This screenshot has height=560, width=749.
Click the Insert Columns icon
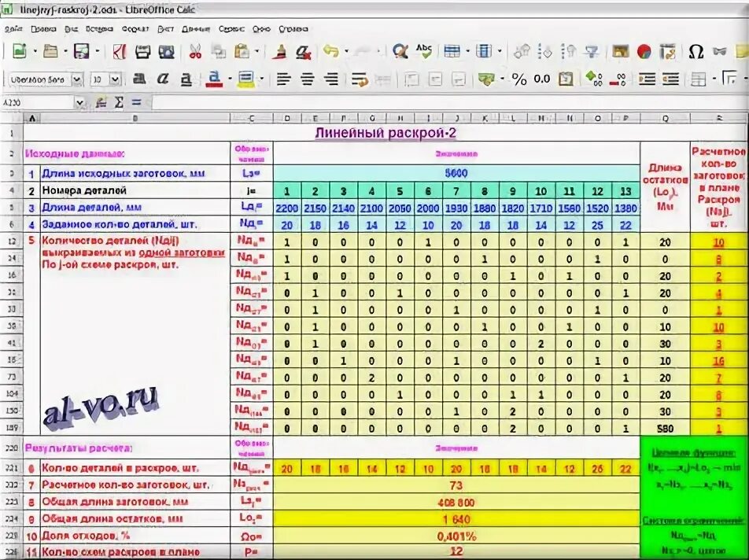(x=484, y=51)
